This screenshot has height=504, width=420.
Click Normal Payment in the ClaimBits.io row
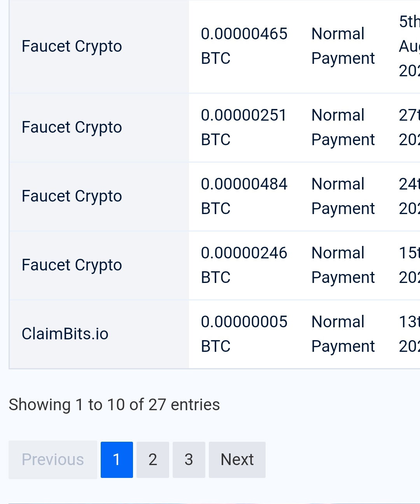[343, 334]
